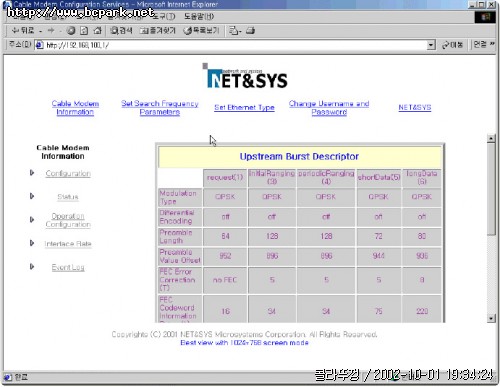Click the request(1) column header
The height and width of the screenshot is (387, 500).
point(225,178)
